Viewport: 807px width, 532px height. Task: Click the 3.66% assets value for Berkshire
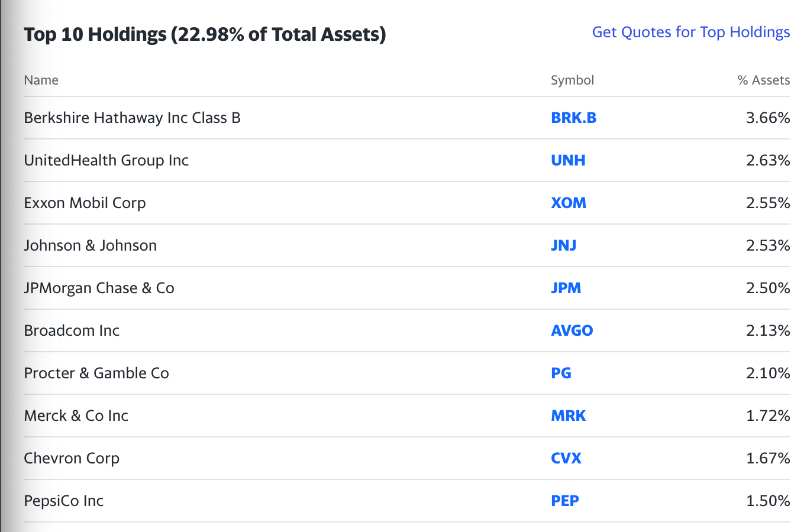(x=768, y=118)
